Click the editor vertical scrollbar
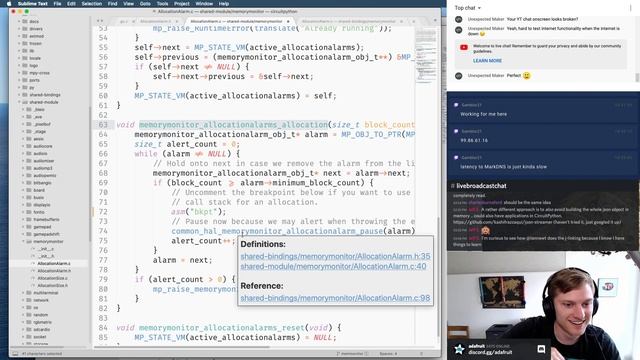 coord(439,276)
